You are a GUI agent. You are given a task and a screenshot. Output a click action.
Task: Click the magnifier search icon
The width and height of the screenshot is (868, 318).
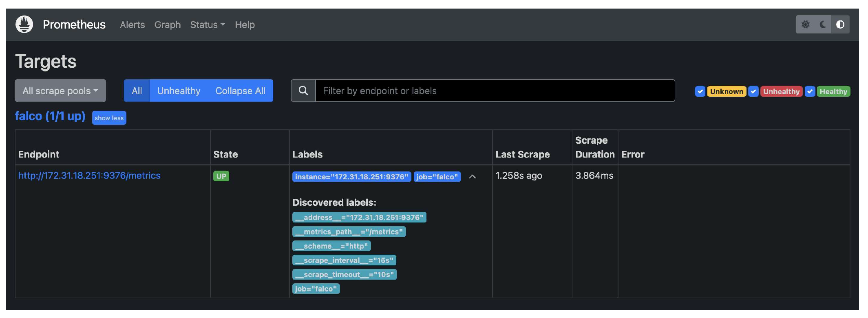303,91
